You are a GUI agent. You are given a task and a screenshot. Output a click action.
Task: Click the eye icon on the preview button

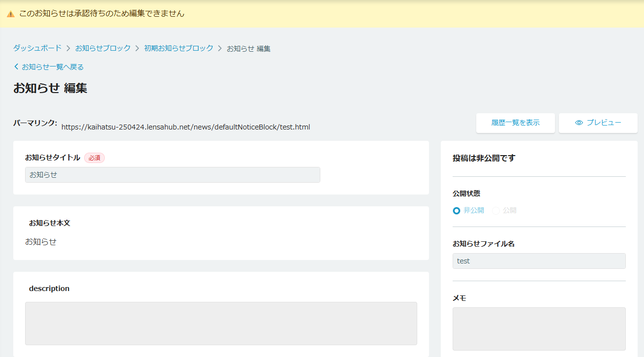pos(579,123)
